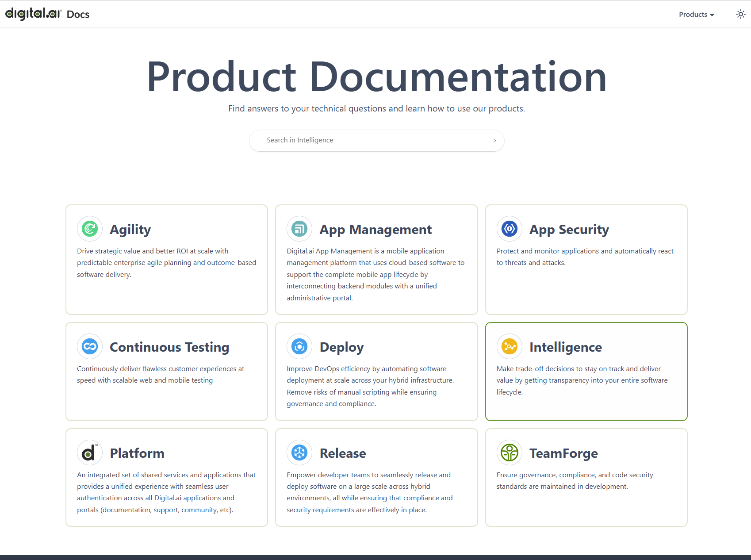Click the Agility product icon
The height and width of the screenshot is (560, 751).
(x=90, y=229)
